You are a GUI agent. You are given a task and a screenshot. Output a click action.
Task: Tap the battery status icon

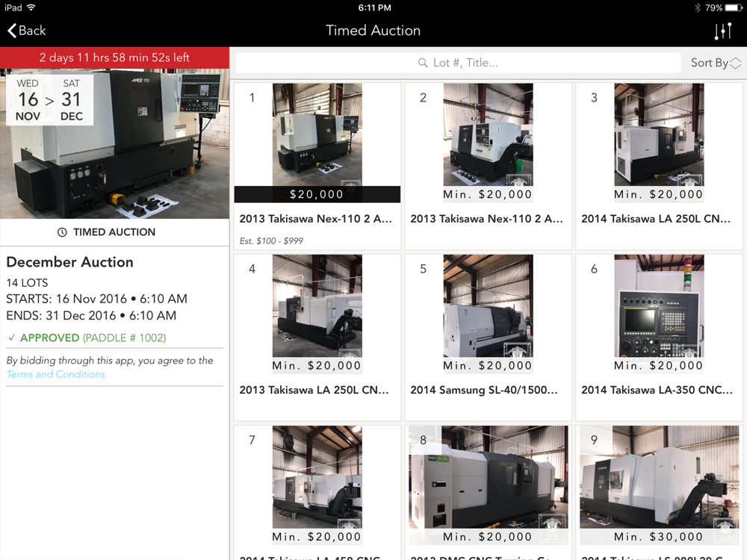[x=734, y=7]
